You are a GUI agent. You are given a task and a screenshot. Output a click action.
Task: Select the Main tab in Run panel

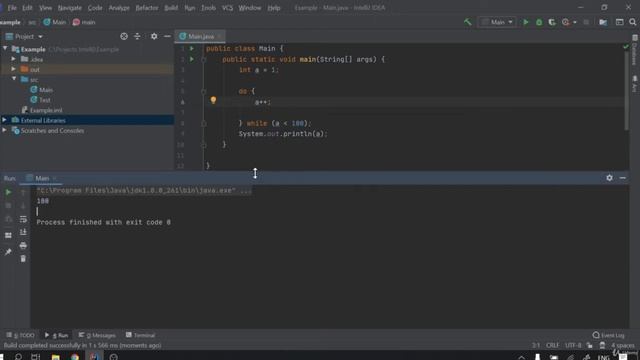pyautogui.click(x=42, y=178)
